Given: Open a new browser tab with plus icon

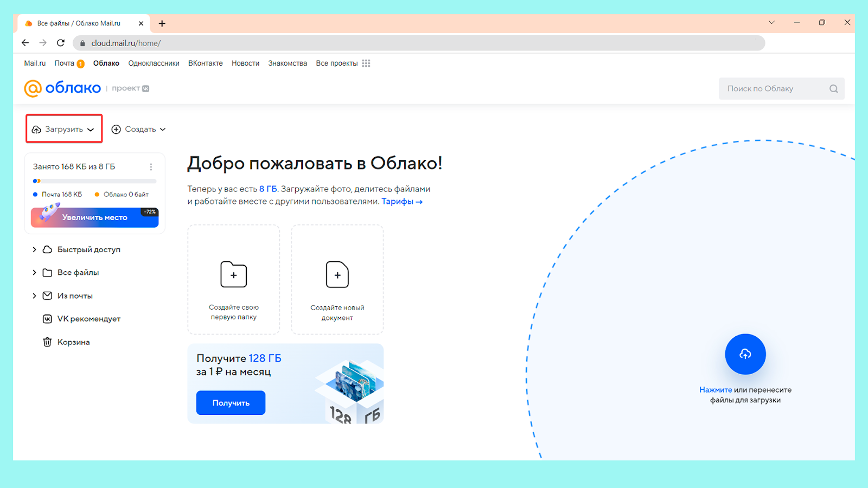Looking at the screenshot, I should tap(162, 23).
